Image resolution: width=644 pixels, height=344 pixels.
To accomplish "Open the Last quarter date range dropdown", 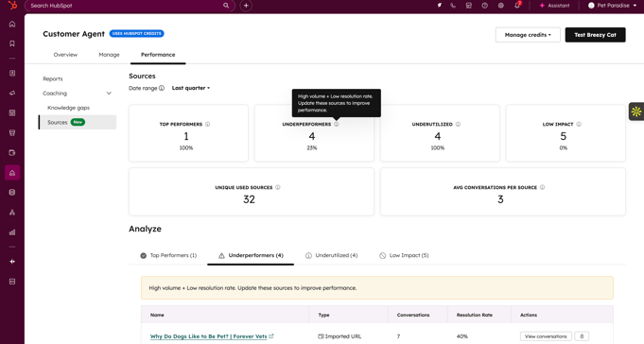I will (x=191, y=88).
